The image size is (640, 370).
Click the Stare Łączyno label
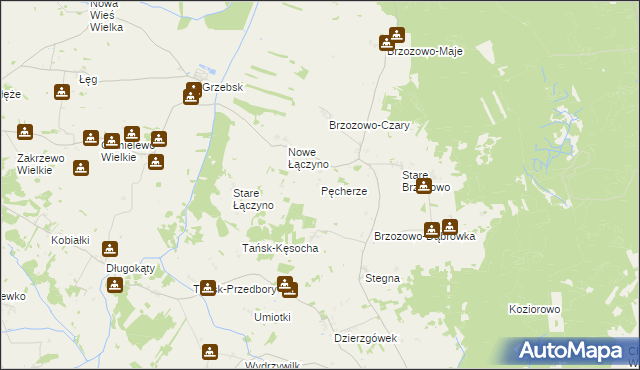(x=253, y=199)
